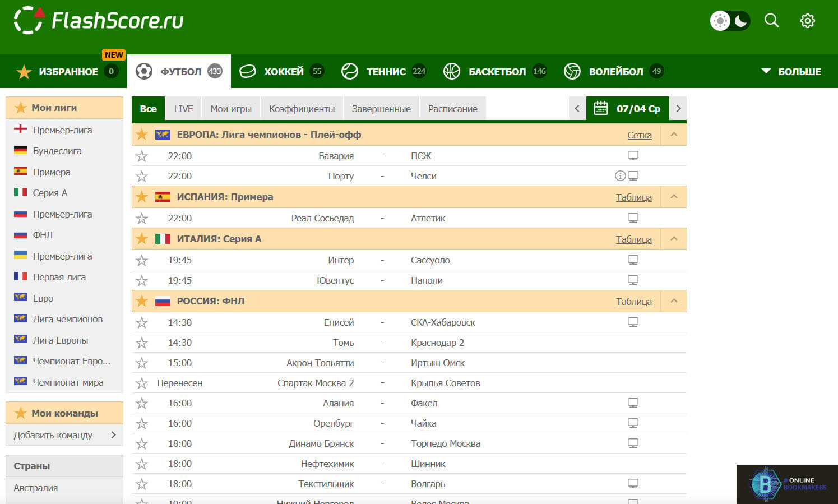Open the calendar date picker 07/04 Ср
838x504 pixels.
tap(627, 108)
